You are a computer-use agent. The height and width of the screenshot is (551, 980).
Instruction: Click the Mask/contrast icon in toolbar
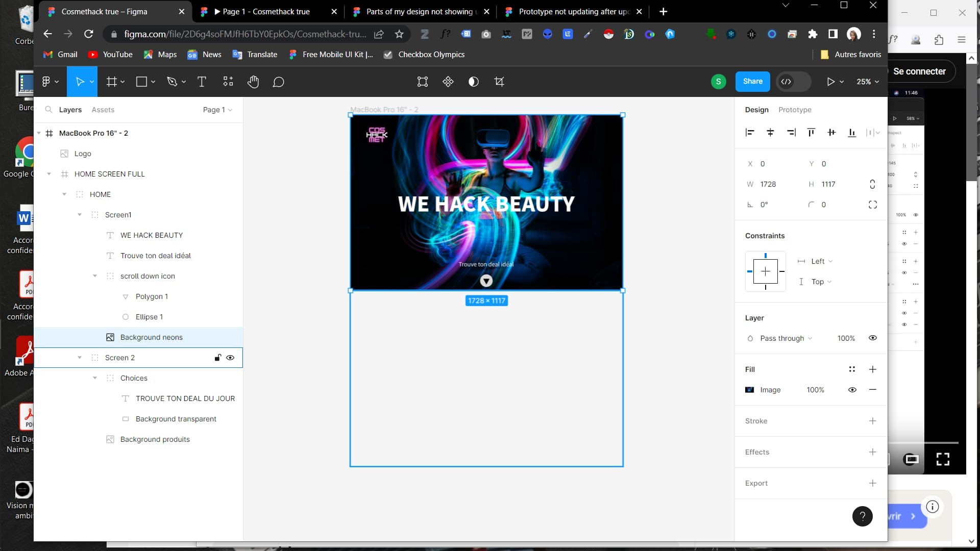[x=474, y=82]
